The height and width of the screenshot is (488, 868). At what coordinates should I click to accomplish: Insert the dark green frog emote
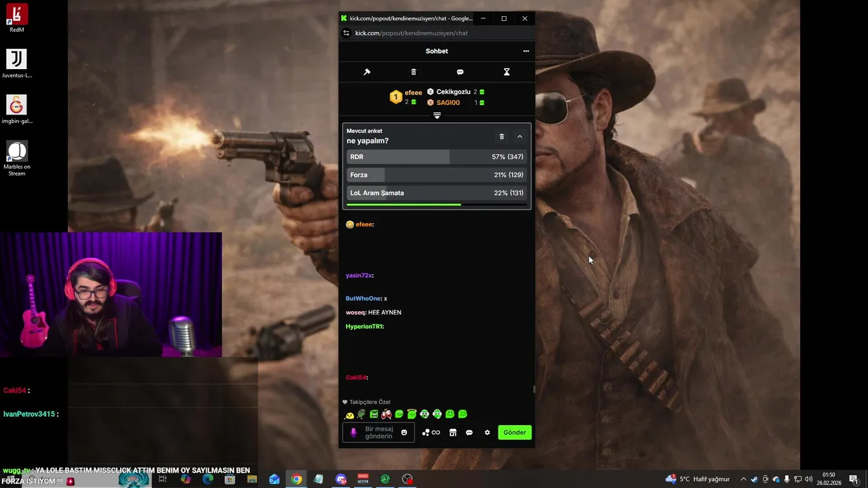click(361, 414)
